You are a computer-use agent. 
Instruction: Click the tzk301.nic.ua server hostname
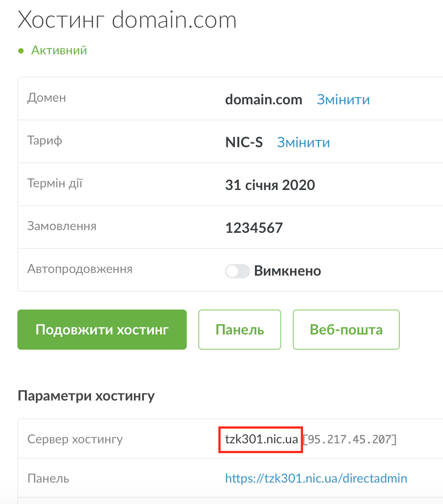coord(261,439)
